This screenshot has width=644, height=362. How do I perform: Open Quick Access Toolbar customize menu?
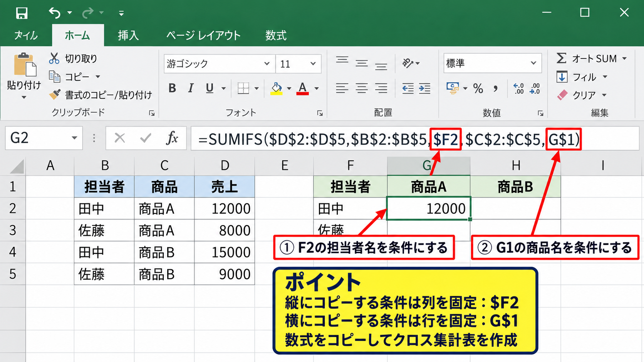121,13
